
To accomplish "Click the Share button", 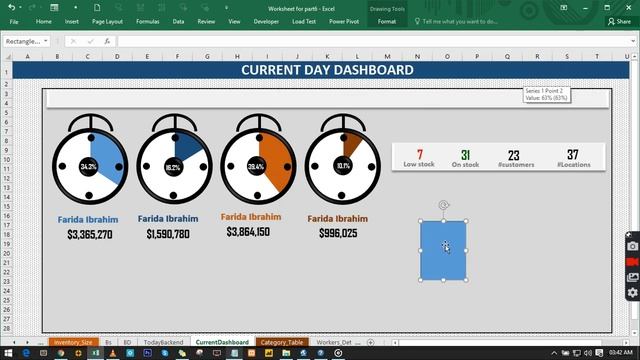I will pyautogui.click(x=619, y=22).
